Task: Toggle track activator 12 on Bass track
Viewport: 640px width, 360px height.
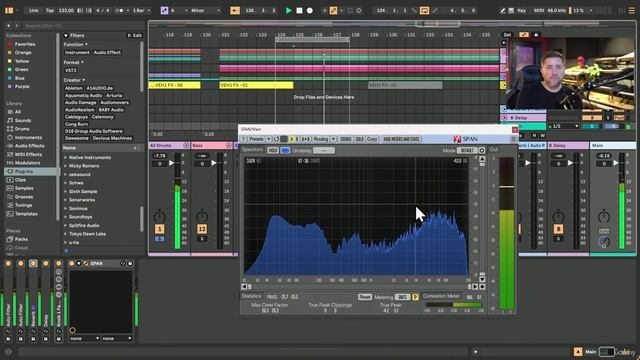Action: coord(202,229)
